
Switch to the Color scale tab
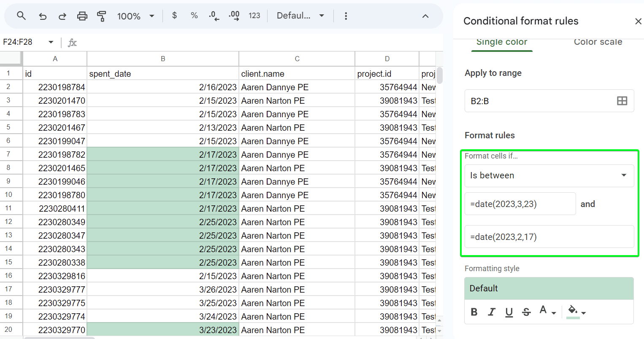pos(598,42)
